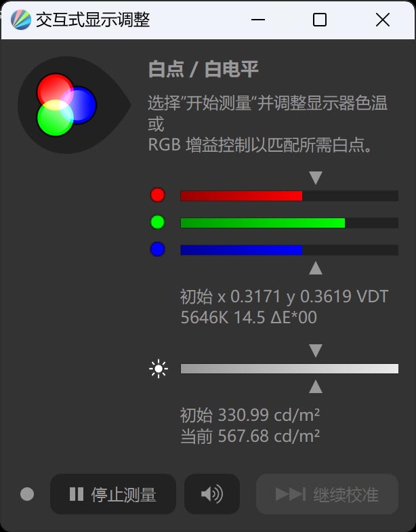Maximize the 交互式显示调整 window
This screenshot has width=416, height=532.
pos(320,20)
